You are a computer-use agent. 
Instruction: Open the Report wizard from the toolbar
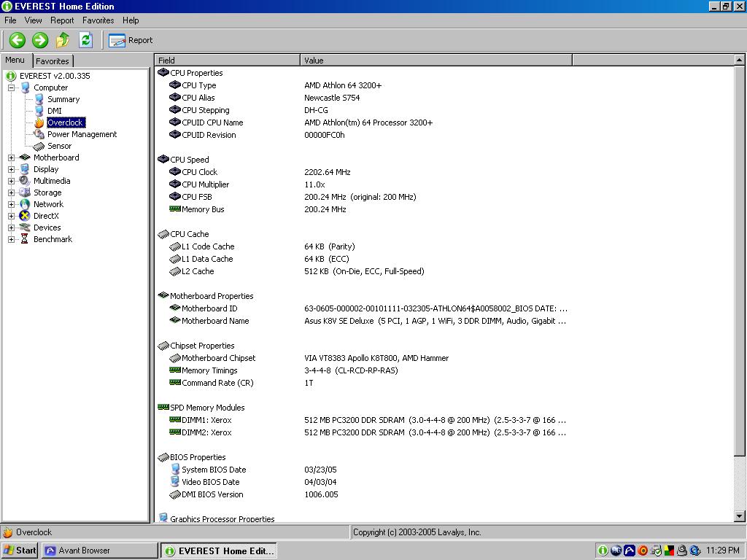point(131,41)
